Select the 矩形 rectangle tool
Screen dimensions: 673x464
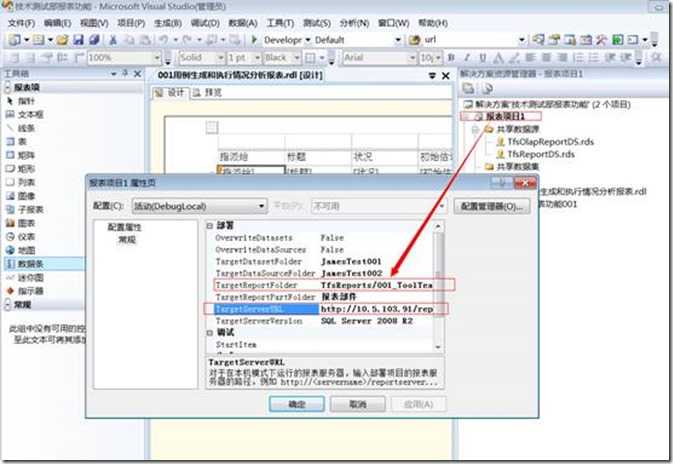(x=26, y=169)
